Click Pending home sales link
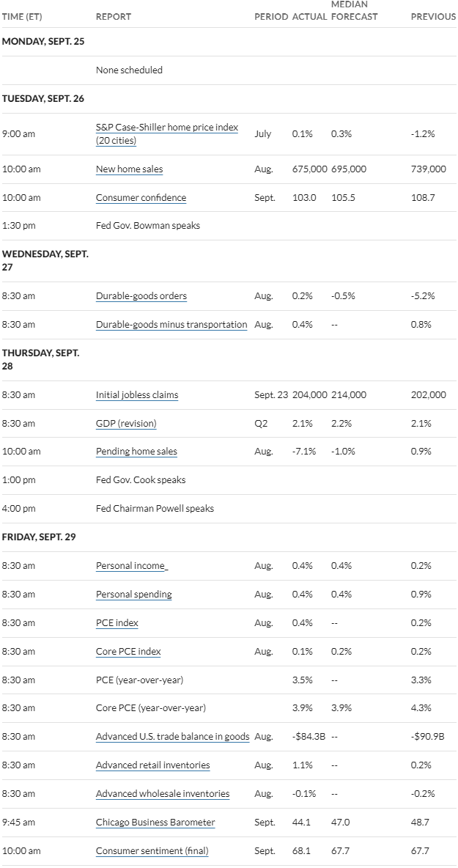 click(136, 451)
